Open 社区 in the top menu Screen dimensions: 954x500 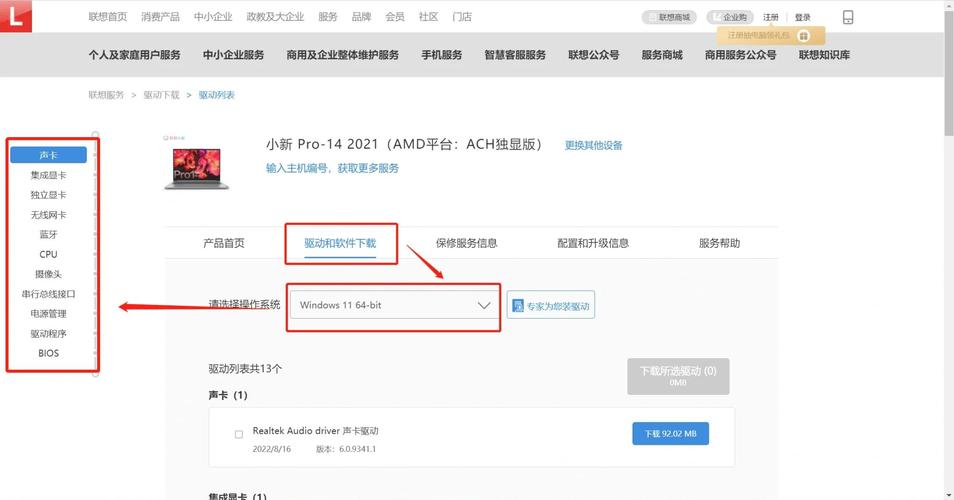click(x=428, y=16)
